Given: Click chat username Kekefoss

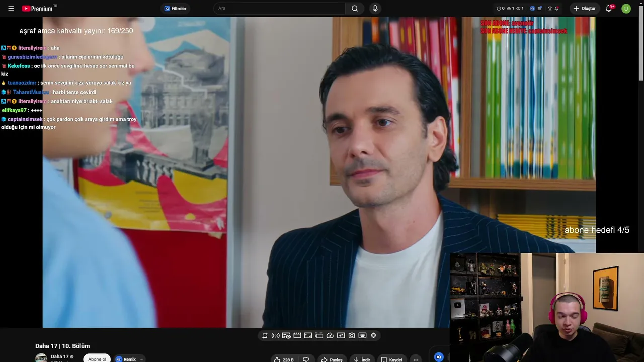Looking at the screenshot, I should point(19,66).
